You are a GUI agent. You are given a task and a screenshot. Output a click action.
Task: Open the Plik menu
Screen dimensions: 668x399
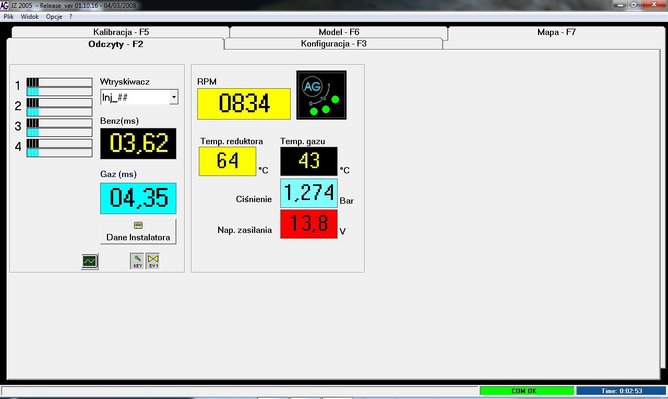(9, 17)
